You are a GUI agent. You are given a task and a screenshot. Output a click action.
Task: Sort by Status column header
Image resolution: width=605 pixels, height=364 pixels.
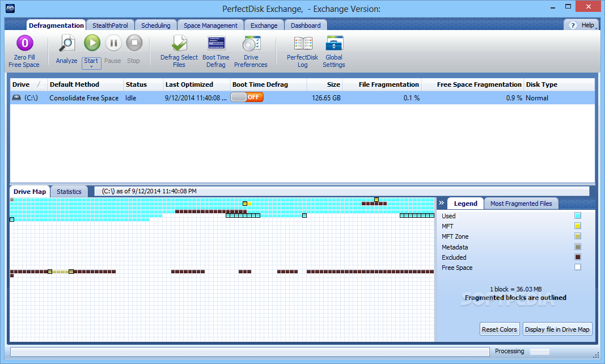coord(143,84)
